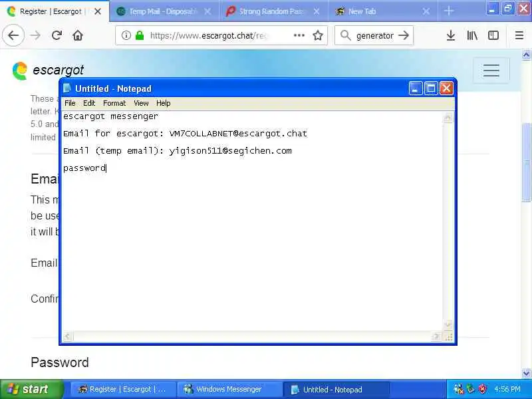This screenshot has width=532, height=399.
Task: Open the Firefox hamburger menu
Action: pos(519,35)
